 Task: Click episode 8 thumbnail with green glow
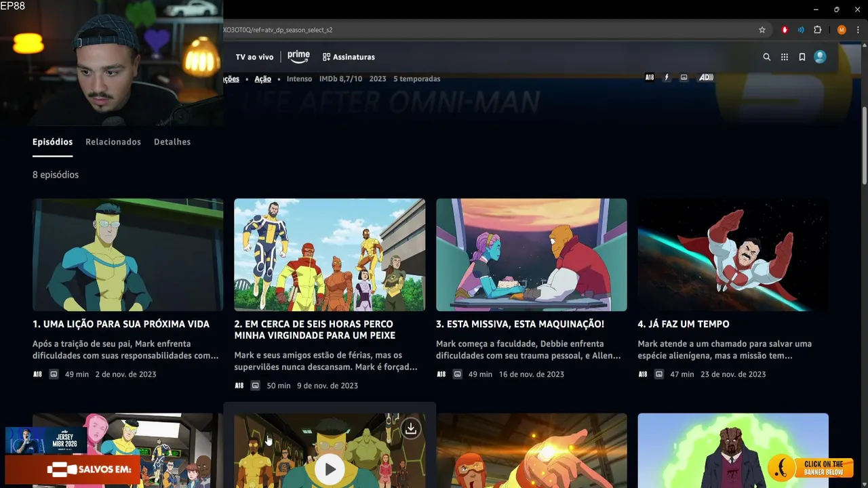(733, 451)
